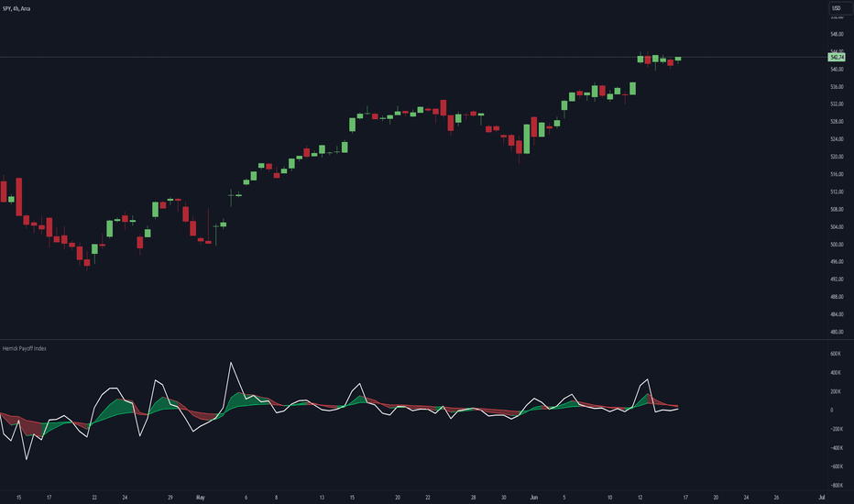Select the 492.00 price axis value

tap(837, 279)
